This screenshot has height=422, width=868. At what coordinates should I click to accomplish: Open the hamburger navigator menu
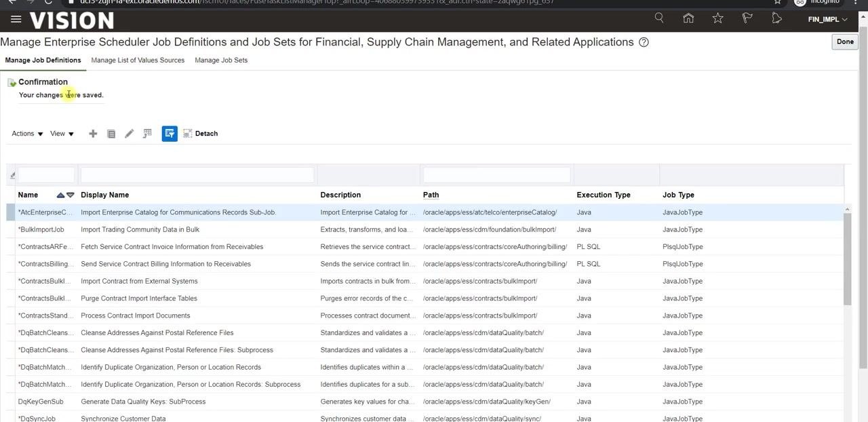coord(16,19)
